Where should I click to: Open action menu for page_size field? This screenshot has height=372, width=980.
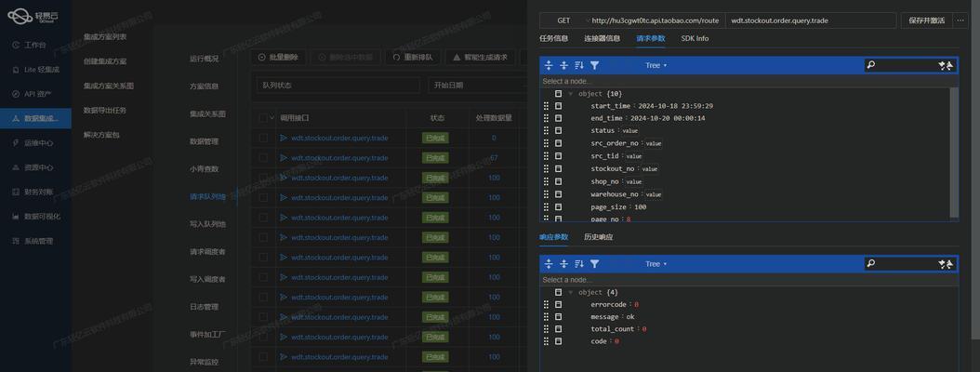558,206
